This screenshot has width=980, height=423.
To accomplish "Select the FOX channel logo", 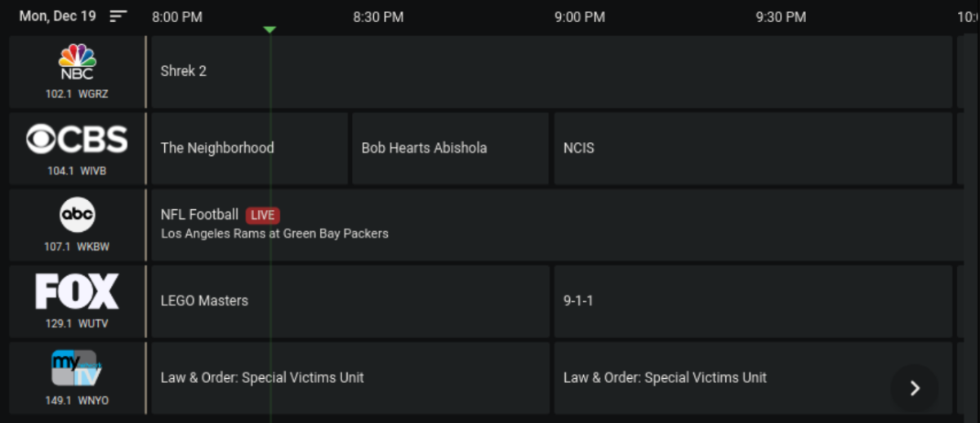I will pyautogui.click(x=77, y=292).
